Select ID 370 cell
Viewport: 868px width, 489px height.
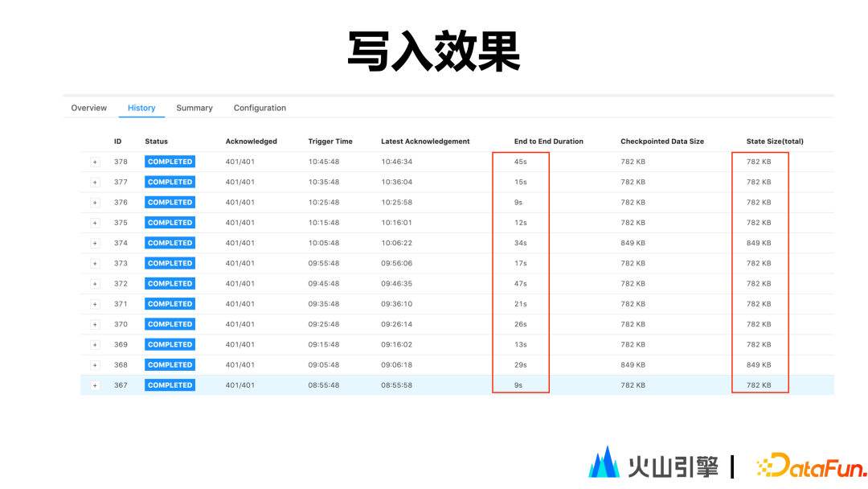(121, 324)
